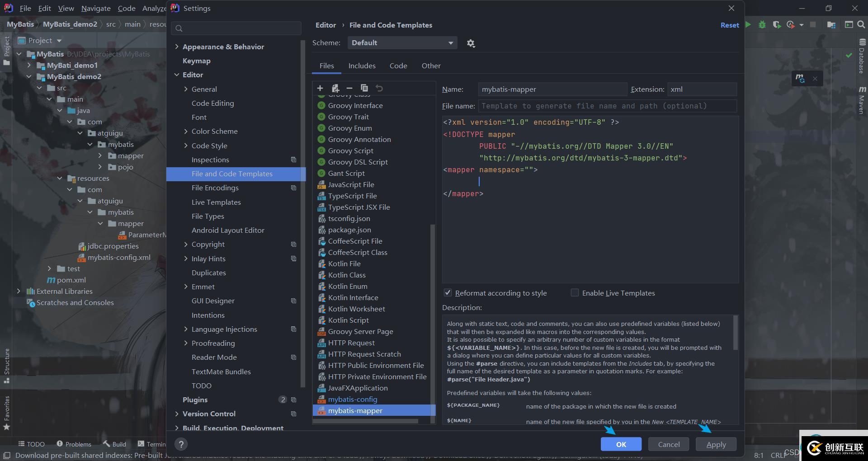Viewport: 868px width, 461px height.
Task: Switch to the Includes tab
Action: click(362, 66)
